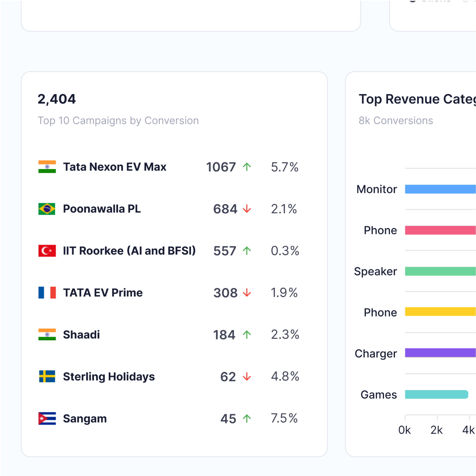Click the 4k axis tick label
The height and width of the screenshot is (476, 476).
(468, 430)
